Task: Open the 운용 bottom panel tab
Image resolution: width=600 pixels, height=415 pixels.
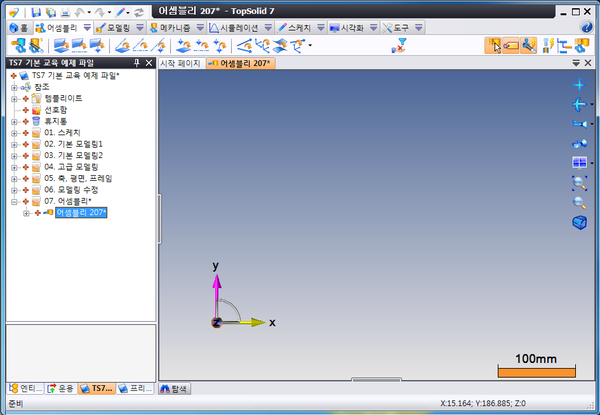Action: [x=60, y=389]
